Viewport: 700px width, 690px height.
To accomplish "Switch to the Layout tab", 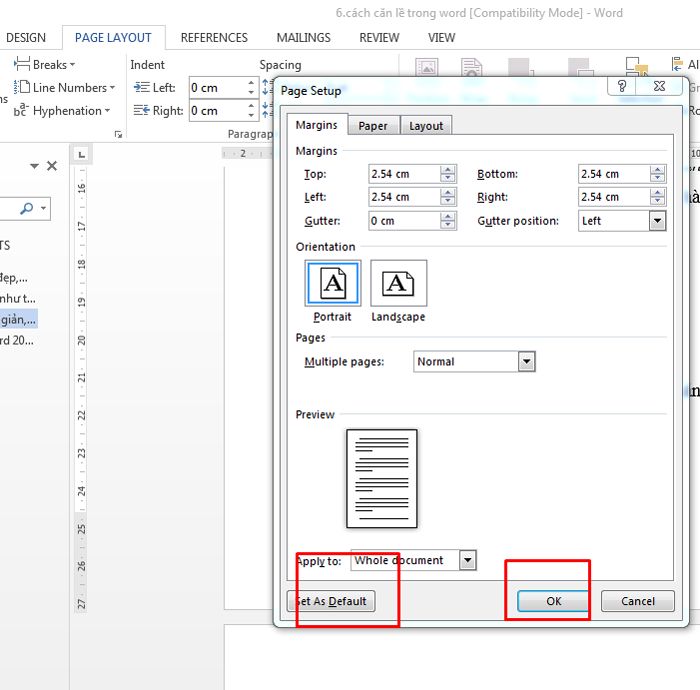I will [426, 126].
